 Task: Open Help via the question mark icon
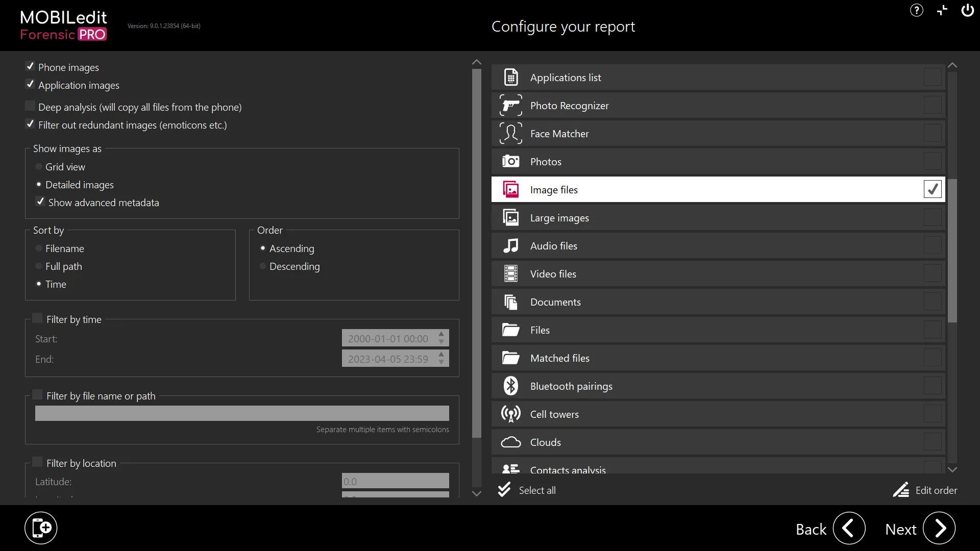click(x=917, y=10)
